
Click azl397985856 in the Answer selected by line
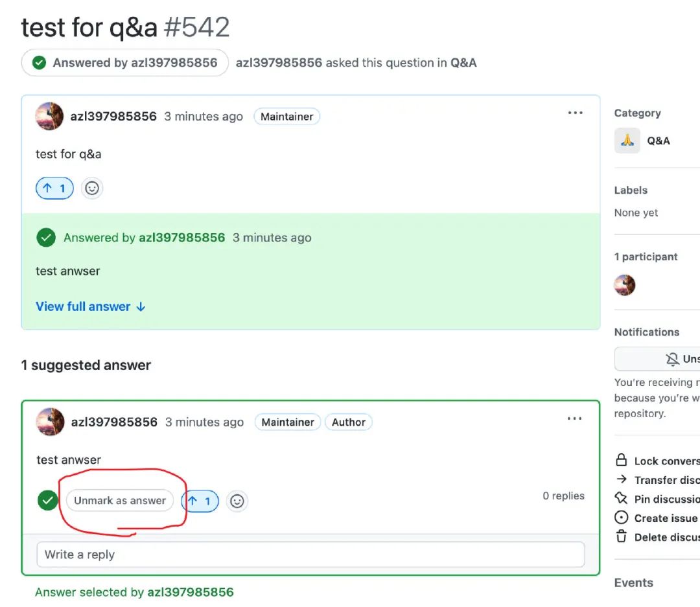191,592
